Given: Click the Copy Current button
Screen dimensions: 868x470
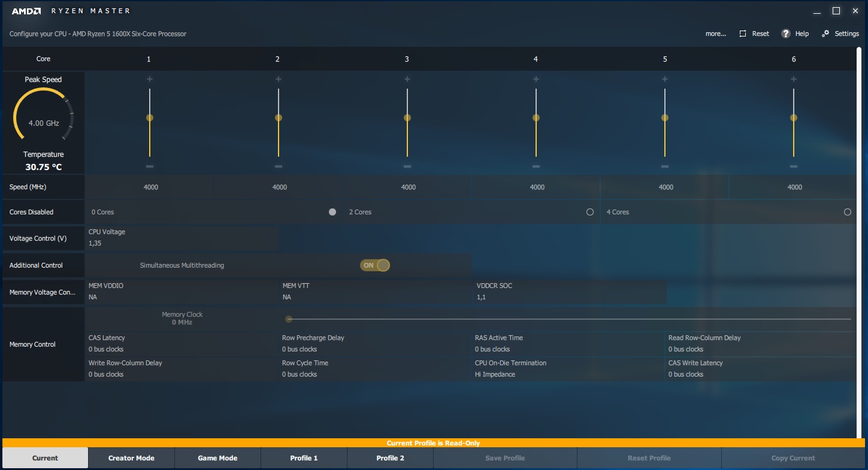Looking at the screenshot, I should [x=793, y=458].
